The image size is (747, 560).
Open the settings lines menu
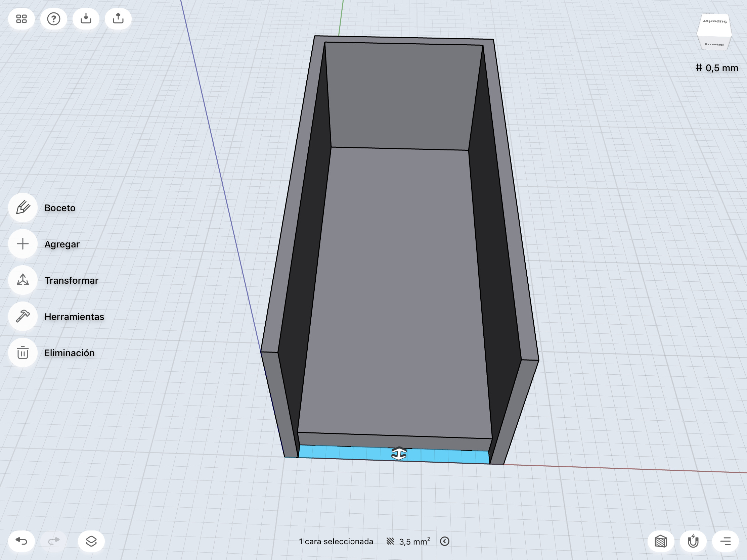tap(725, 541)
